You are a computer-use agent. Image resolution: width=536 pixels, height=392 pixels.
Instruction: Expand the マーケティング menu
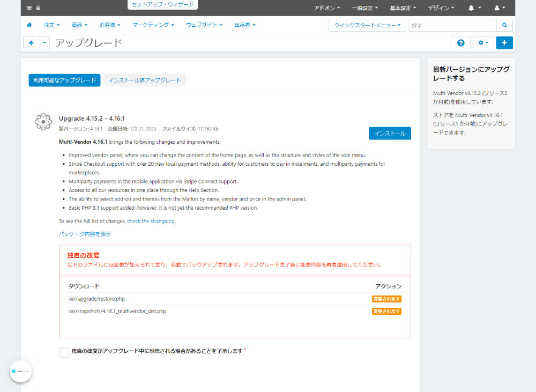pyautogui.click(x=153, y=25)
